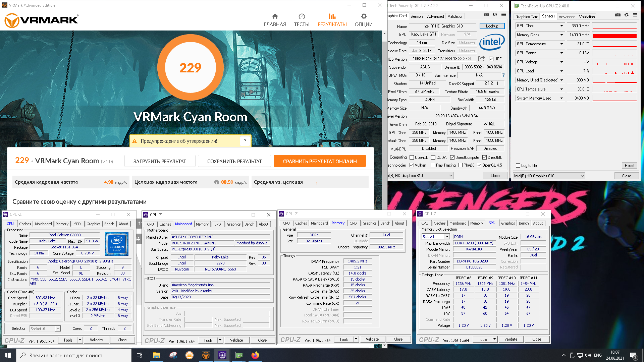The height and width of the screenshot is (362, 644).
Task: Click the refresh icon in left GPU-Z window
Action: point(495,14)
